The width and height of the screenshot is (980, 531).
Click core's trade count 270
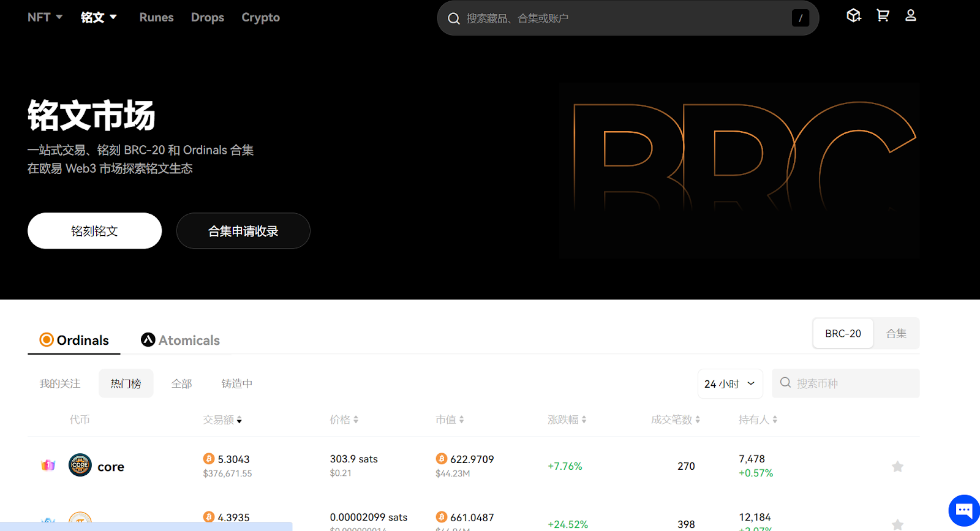(x=686, y=466)
